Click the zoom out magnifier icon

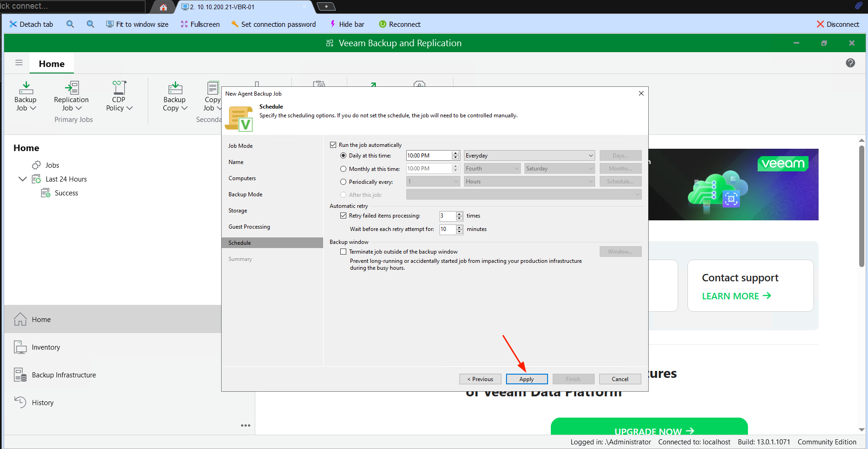tap(90, 24)
